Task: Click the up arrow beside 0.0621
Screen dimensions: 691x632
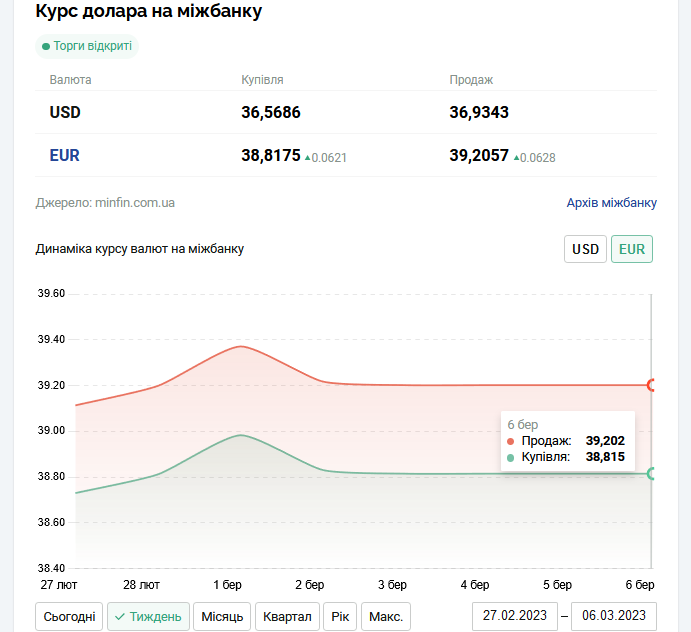Action: (x=307, y=157)
